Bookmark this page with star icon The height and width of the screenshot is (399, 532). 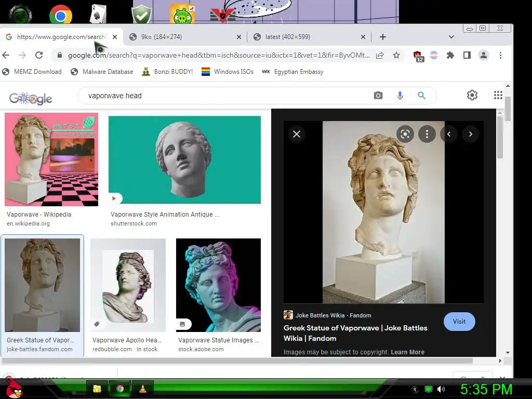pyautogui.click(x=396, y=55)
